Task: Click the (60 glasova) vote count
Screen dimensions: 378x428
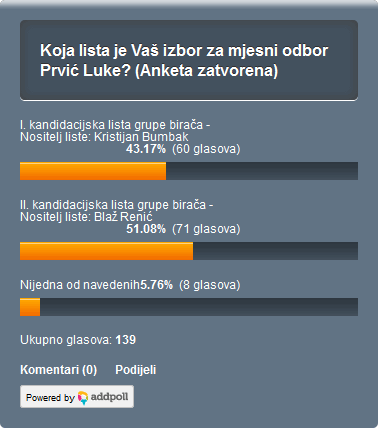Action: coord(206,149)
